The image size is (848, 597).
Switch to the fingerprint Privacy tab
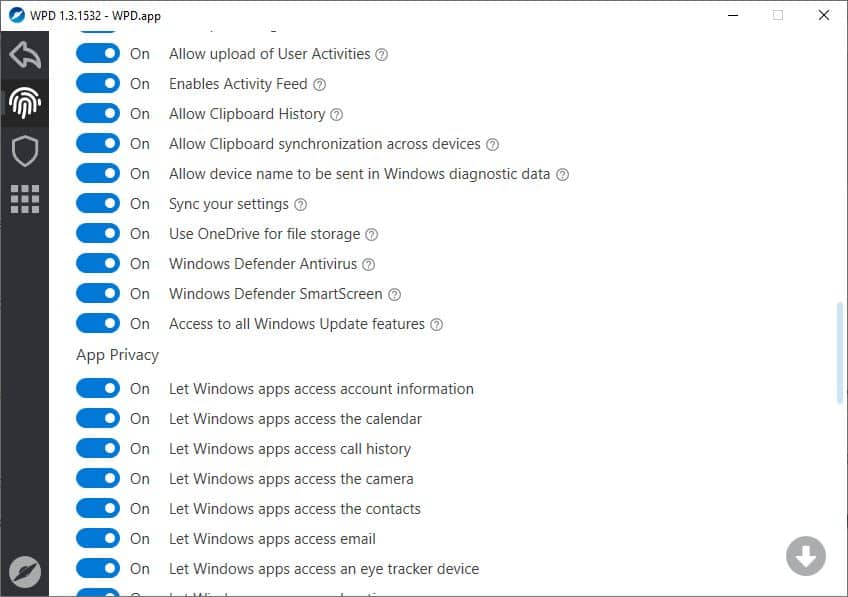(24, 103)
